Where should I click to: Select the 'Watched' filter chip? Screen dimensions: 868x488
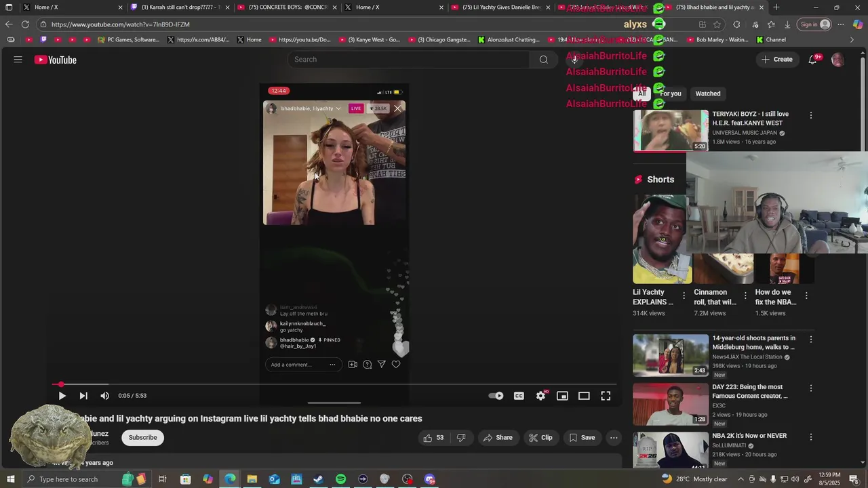pyautogui.click(x=708, y=94)
